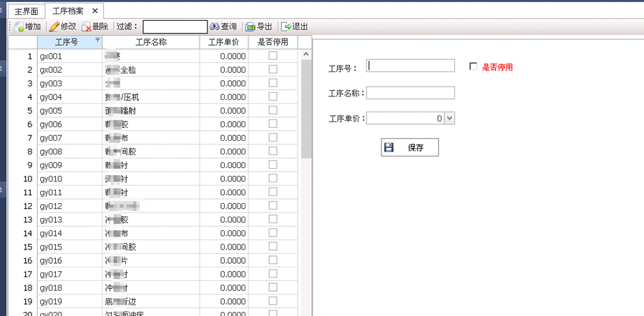Tick the 是否停用 checkbox for row gx001

273,56
